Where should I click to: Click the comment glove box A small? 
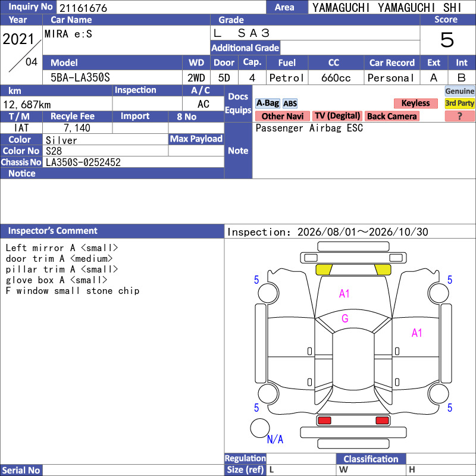tap(57, 280)
